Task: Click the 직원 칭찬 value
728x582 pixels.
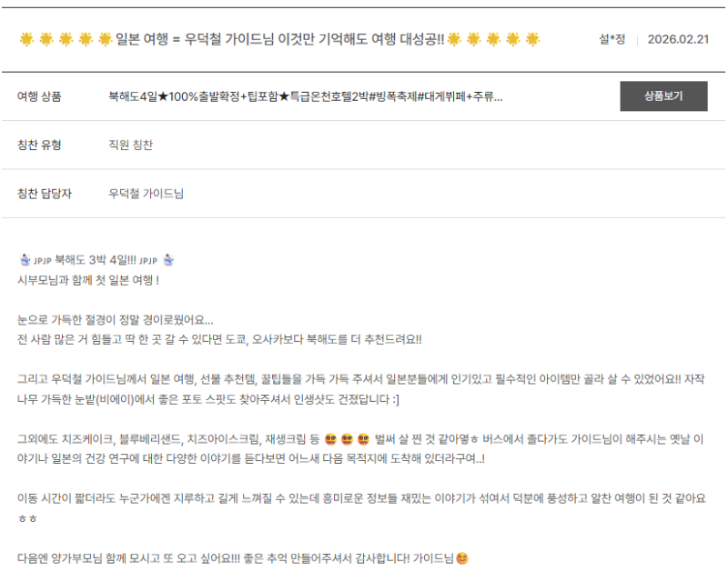Action: point(130,145)
